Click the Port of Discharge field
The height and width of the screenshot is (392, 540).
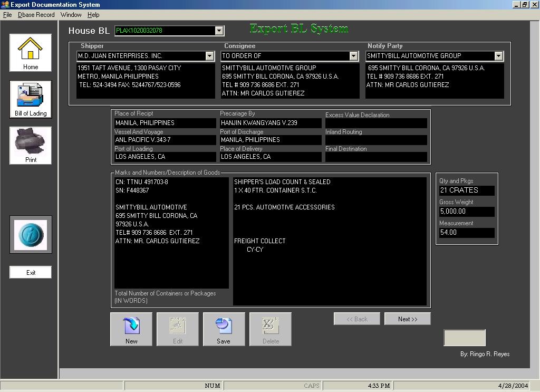(x=271, y=140)
